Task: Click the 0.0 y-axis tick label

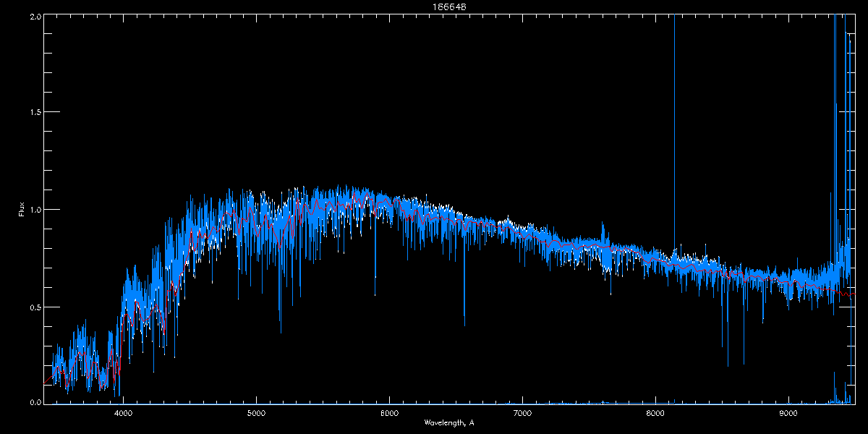Action: (35, 402)
